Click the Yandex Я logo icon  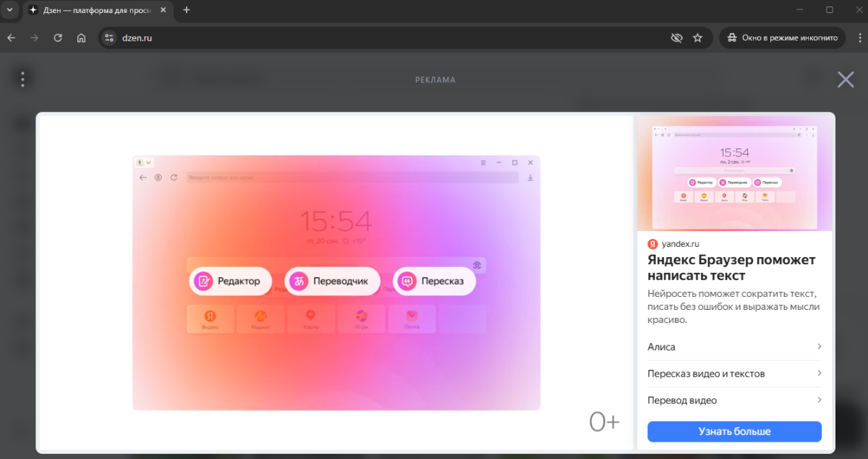pos(652,244)
